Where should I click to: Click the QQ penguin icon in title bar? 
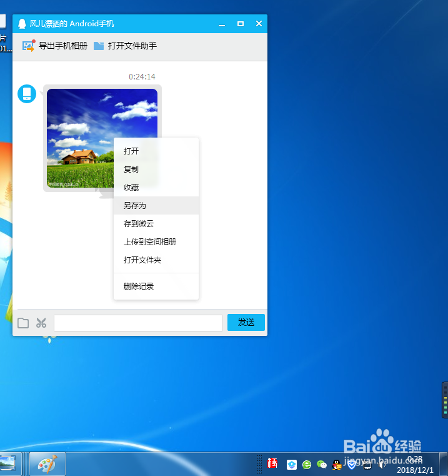point(22,24)
